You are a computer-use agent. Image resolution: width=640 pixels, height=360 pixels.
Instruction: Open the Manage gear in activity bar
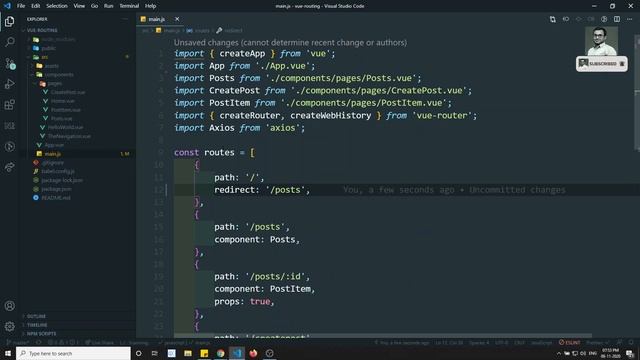tap(9, 326)
